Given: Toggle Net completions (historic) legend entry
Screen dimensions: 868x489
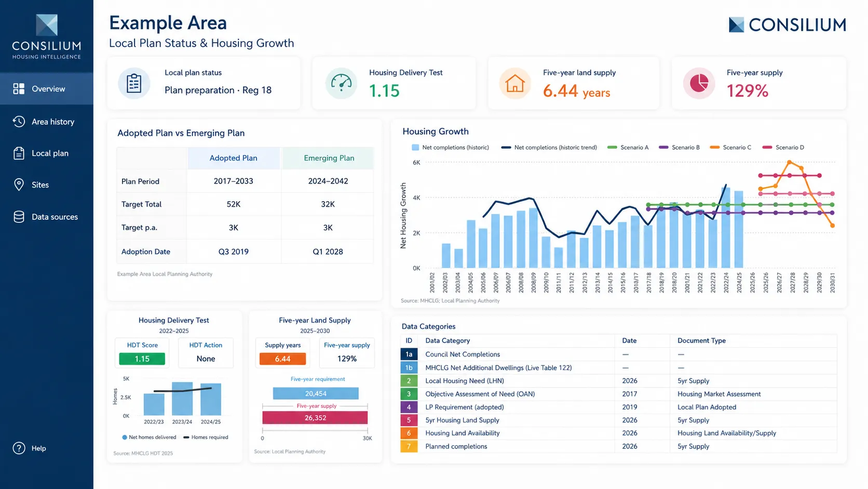Looking at the screenshot, I should (x=450, y=148).
